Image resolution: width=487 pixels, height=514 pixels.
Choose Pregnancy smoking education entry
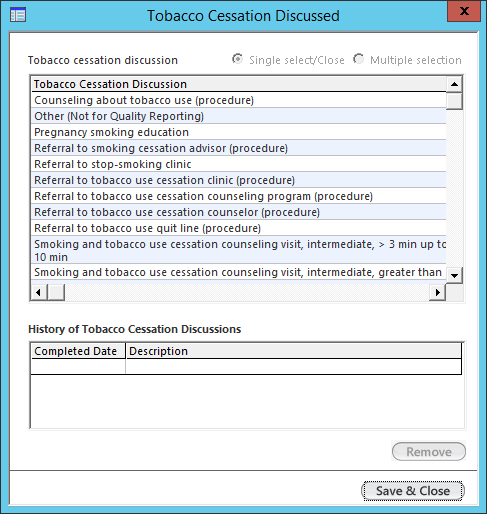tap(239, 132)
